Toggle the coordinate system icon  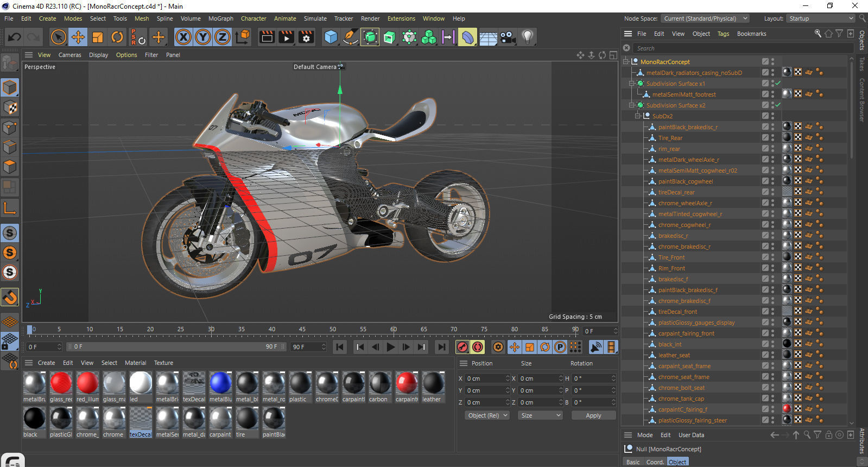click(243, 37)
